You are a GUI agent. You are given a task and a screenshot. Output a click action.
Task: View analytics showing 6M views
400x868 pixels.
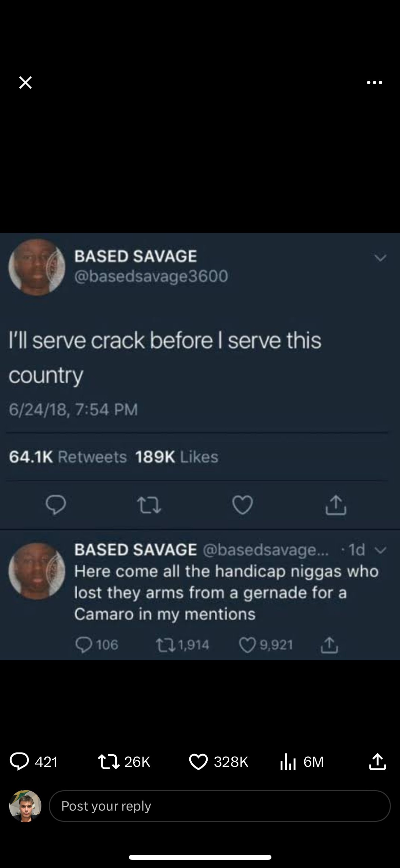pyautogui.click(x=302, y=761)
